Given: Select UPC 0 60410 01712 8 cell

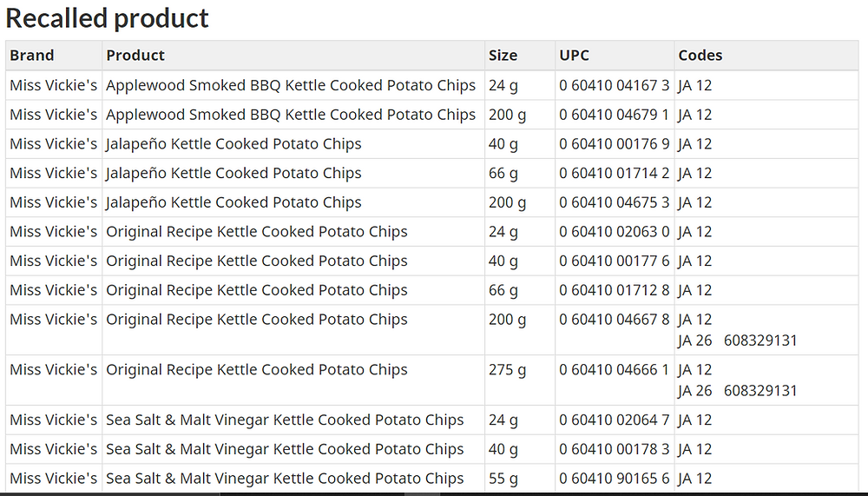Looking at the screenshot, I should 615,290.
